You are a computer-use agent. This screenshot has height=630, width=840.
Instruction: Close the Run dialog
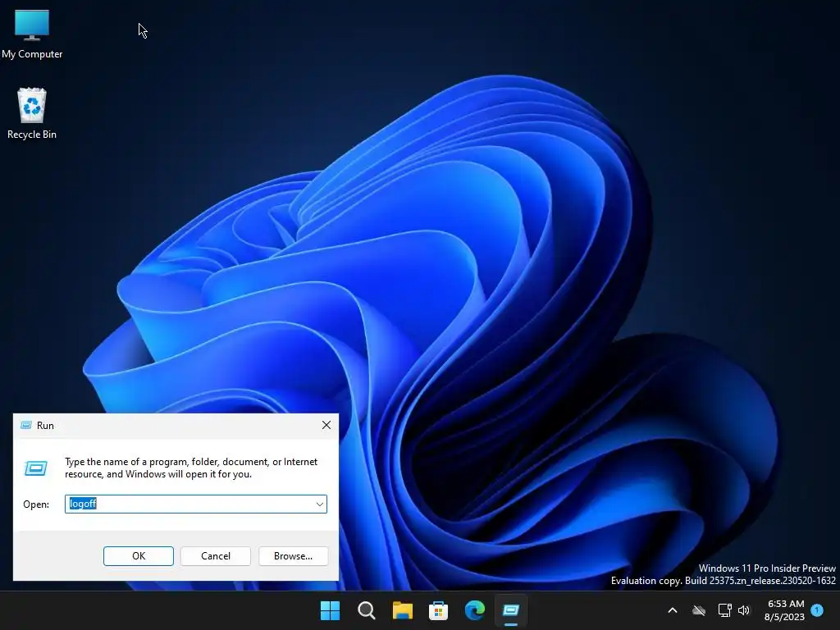(326, 426)
